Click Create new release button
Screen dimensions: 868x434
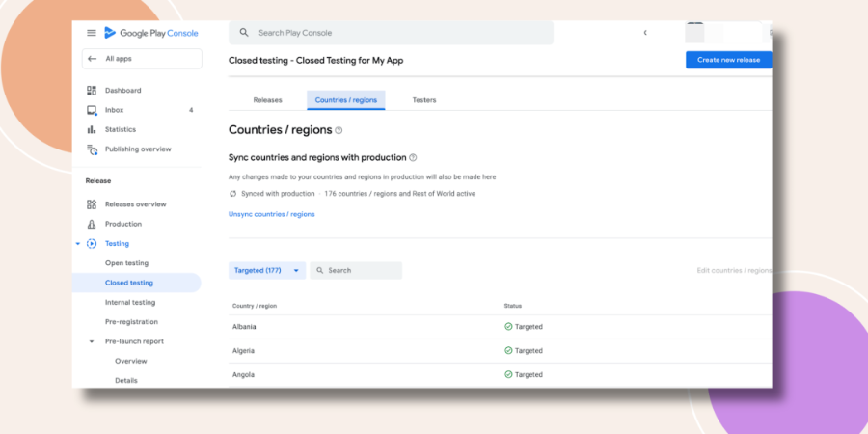(x=728, y=60)
